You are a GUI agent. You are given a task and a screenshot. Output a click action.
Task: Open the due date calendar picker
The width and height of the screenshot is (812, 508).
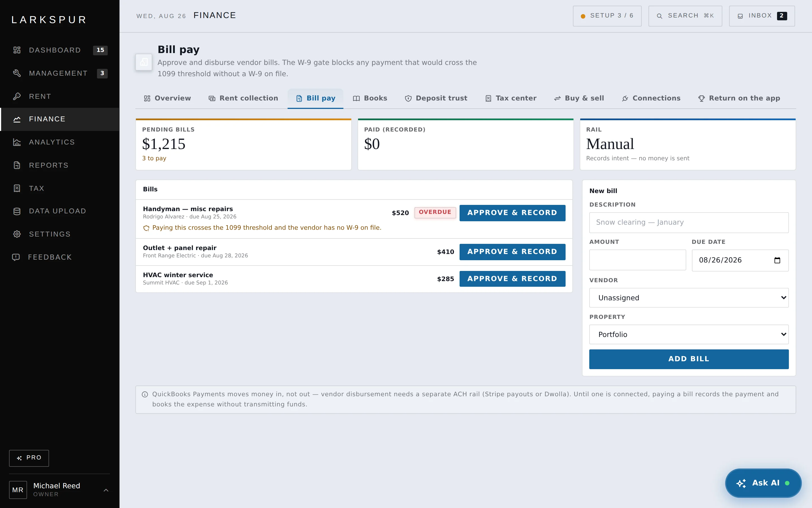(777, 260)
